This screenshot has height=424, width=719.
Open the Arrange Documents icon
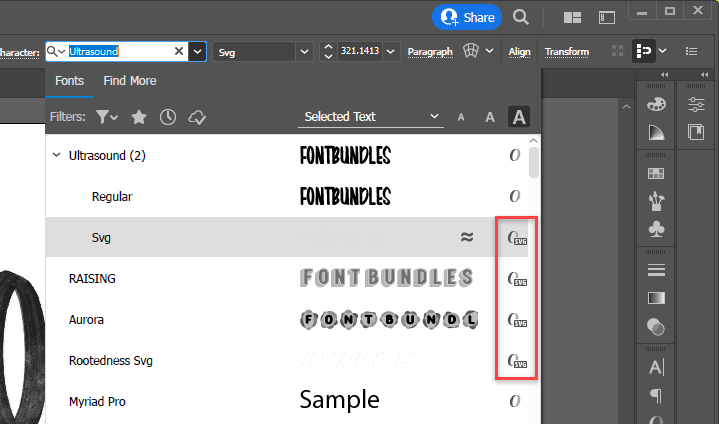click(x=572, y=18)
